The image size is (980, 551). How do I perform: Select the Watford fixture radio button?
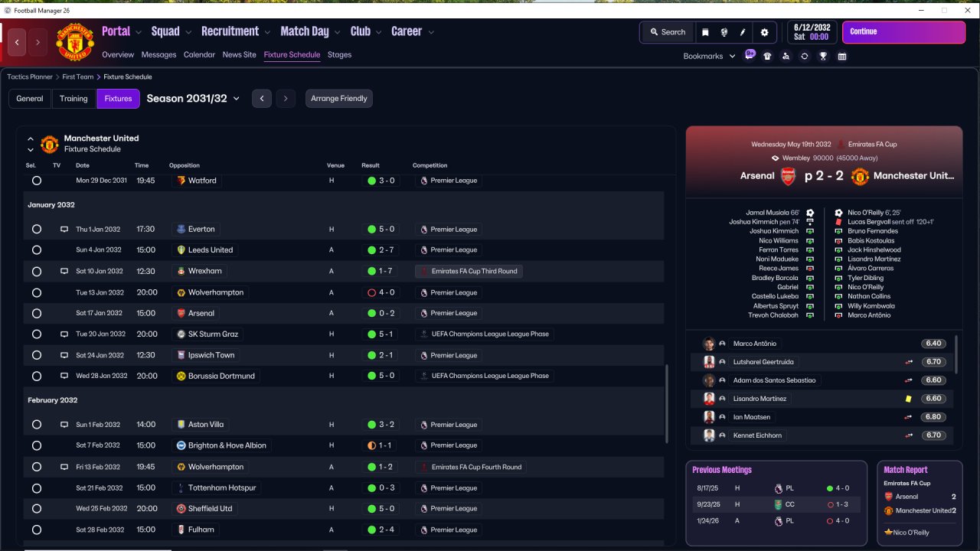[37, 181]
